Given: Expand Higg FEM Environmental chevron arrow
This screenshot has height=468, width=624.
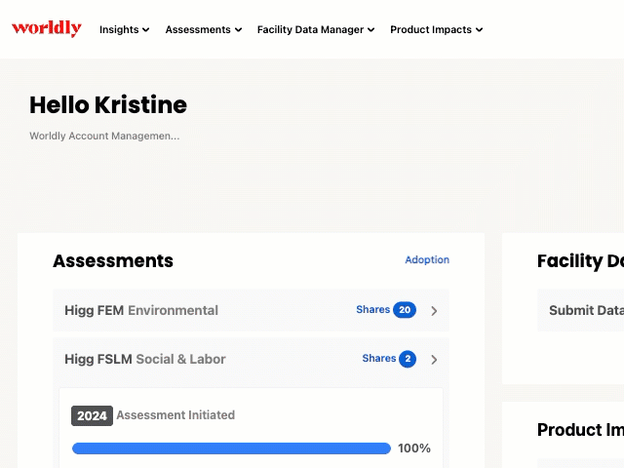Looking at the screenshot, I should pos(434,311).
